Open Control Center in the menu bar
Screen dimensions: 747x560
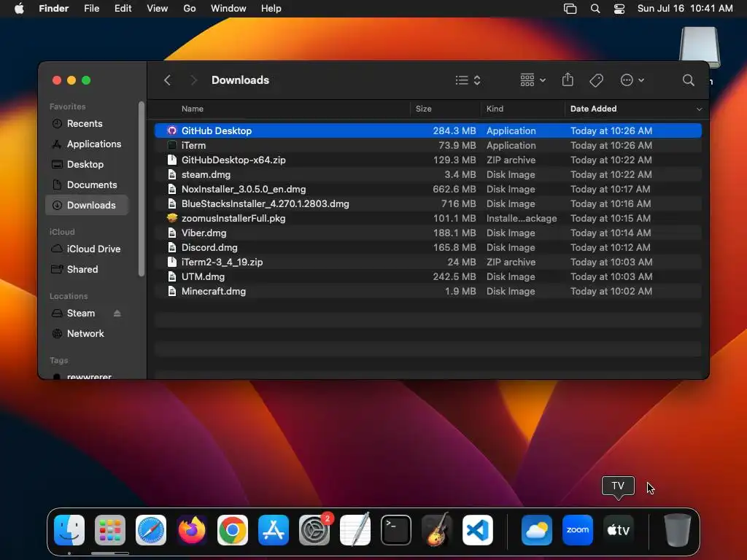pos(619,9)
